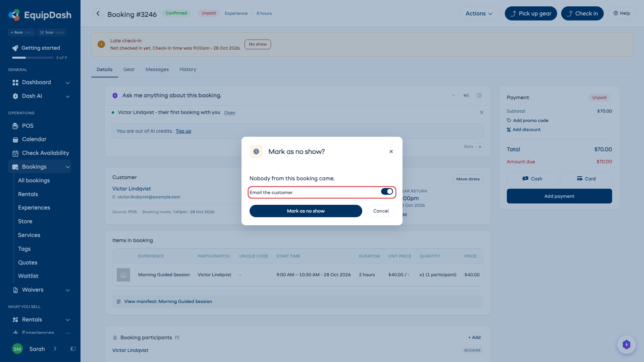Dismiss the Victor Lindqvist first booking note
Viewport: 644px width, 362px height.
[482, 112]
